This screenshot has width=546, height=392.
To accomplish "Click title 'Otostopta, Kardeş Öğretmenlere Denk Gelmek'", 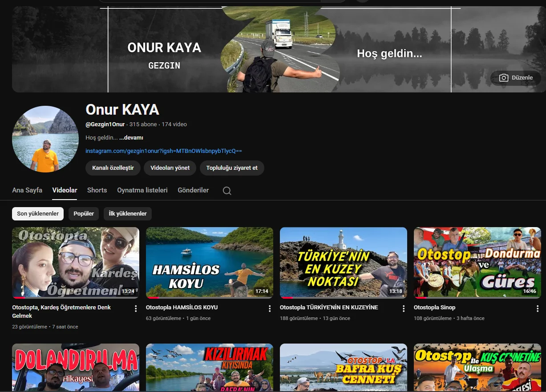I will 61,312.
